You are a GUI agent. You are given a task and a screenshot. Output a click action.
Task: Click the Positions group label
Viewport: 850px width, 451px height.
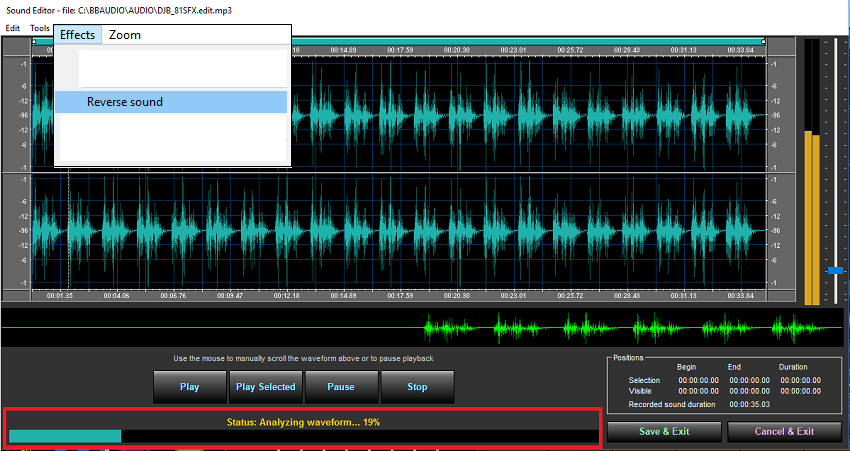tap(628, 358)
